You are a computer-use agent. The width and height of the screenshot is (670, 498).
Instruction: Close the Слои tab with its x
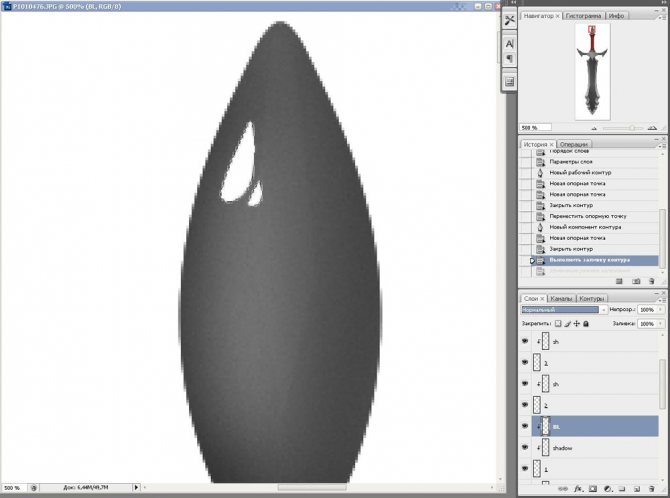[x=542, y=299]
